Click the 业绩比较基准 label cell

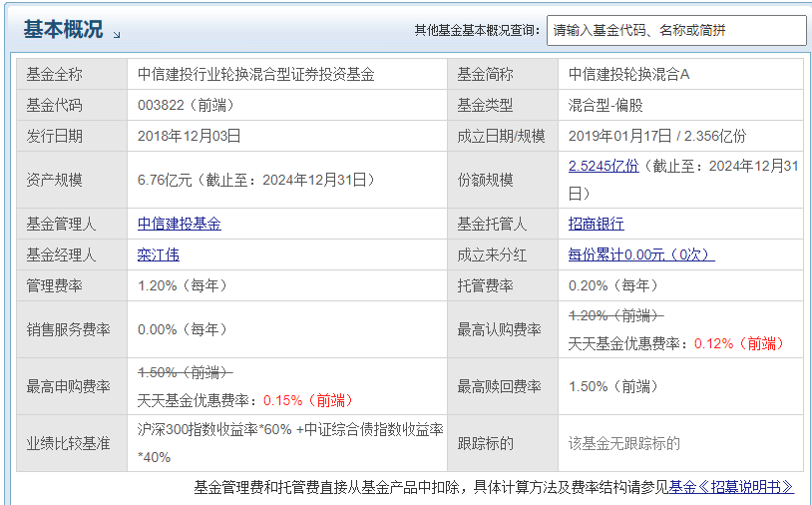coord(72,443)
